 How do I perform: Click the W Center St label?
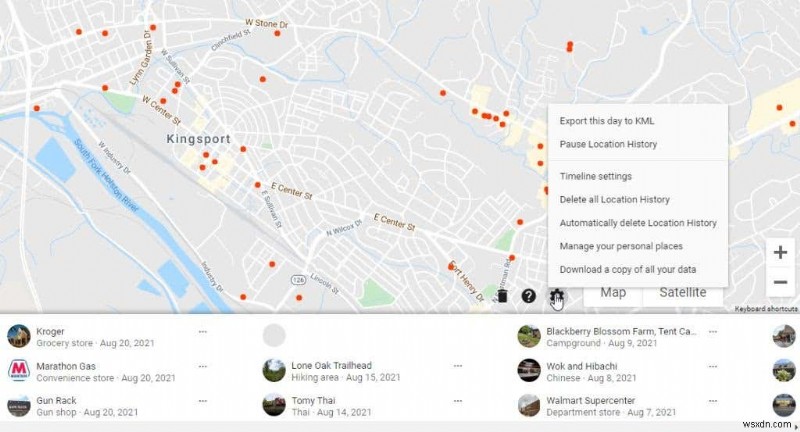pos(161,110)
